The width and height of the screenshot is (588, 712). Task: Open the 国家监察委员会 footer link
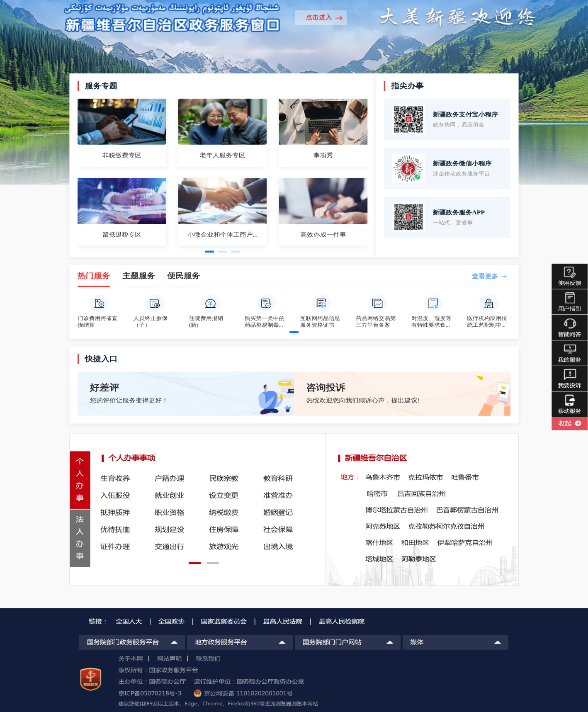point(224,621)
